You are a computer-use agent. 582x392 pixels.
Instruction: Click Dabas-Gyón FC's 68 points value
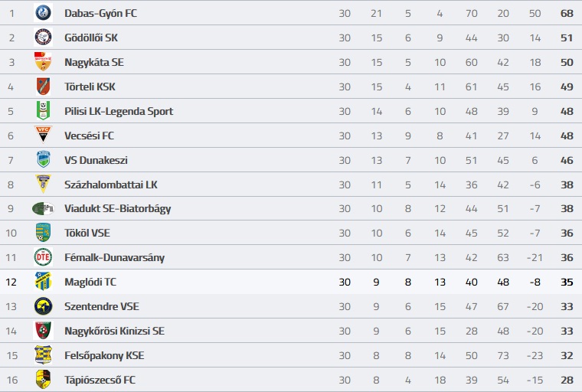pyautogui.click(x=567, y=13)
